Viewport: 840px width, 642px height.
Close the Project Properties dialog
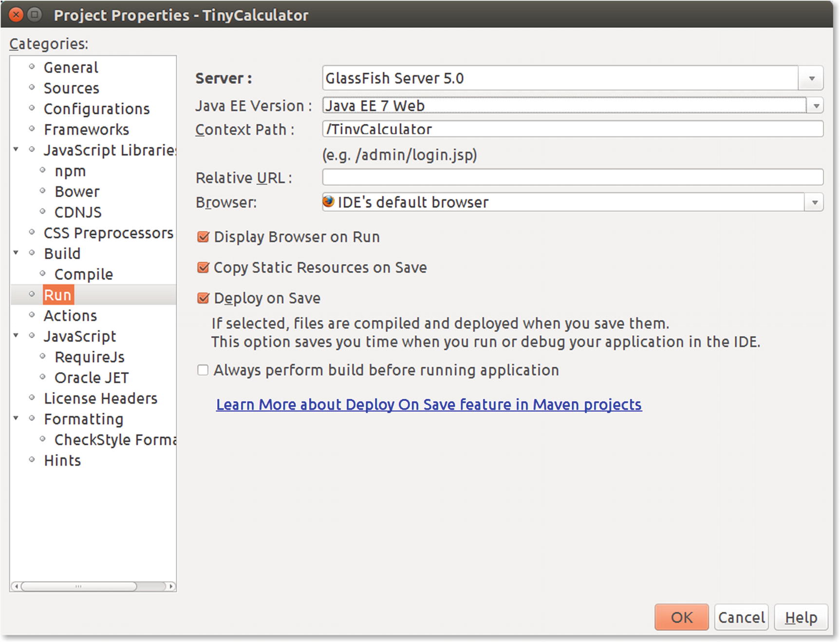pos(16,15)
